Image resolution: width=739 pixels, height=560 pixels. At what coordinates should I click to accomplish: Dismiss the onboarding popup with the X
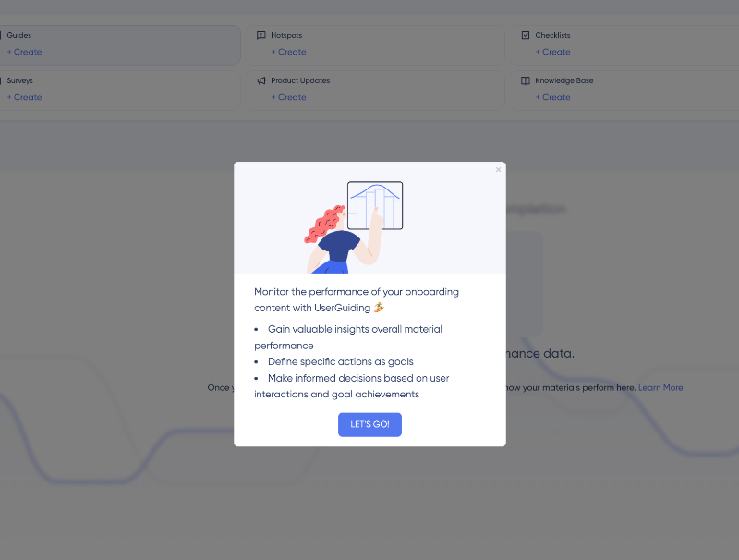tap(498, 169)
